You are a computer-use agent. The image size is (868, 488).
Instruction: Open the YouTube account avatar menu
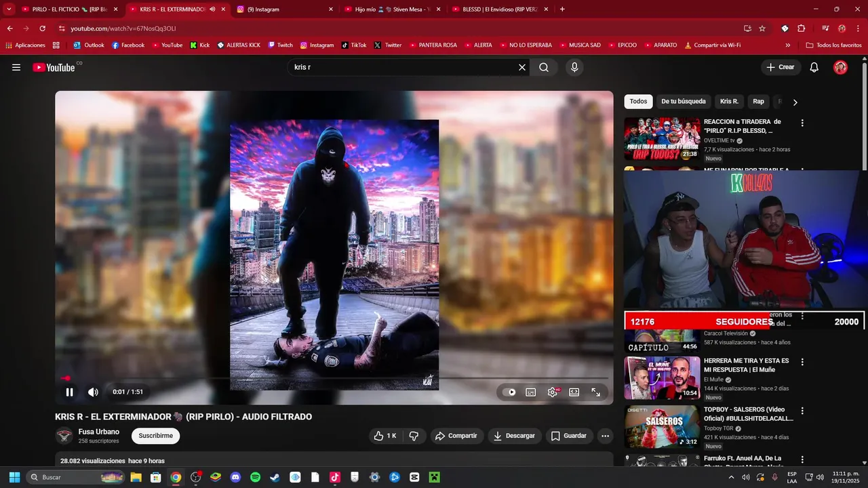coord(840,67)
